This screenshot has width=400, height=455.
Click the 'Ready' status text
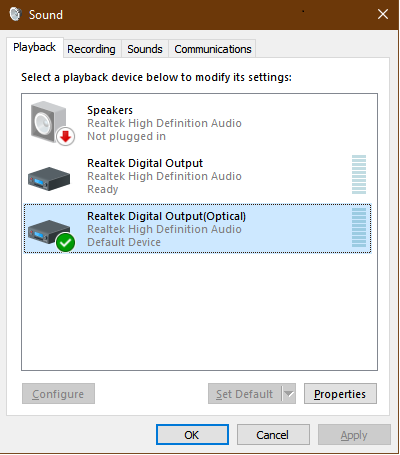103,189
